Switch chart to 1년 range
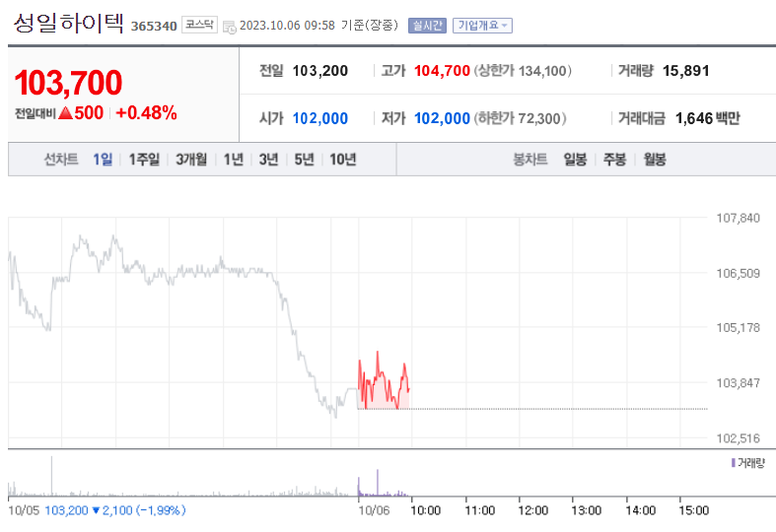This screenshot has width=776, height=532. pyautogui.click(x=233, y=160)
